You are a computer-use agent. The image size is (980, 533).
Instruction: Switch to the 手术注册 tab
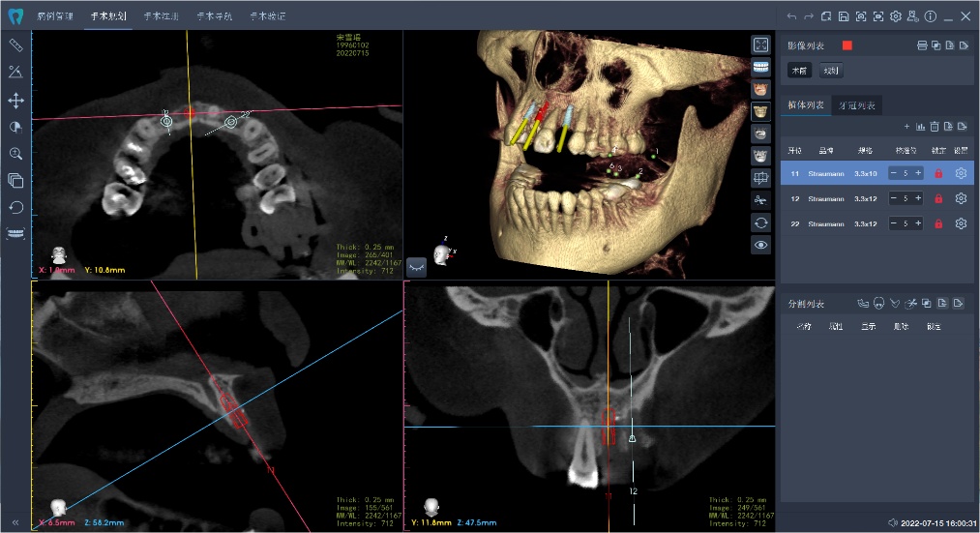pyautogui.click(x=162, y=16)
